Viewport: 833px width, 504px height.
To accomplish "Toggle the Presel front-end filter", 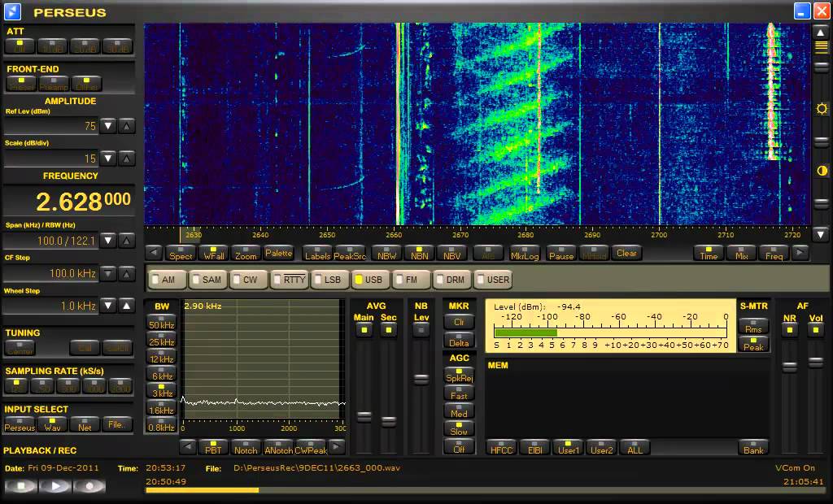I will click(x=21, y=84).
